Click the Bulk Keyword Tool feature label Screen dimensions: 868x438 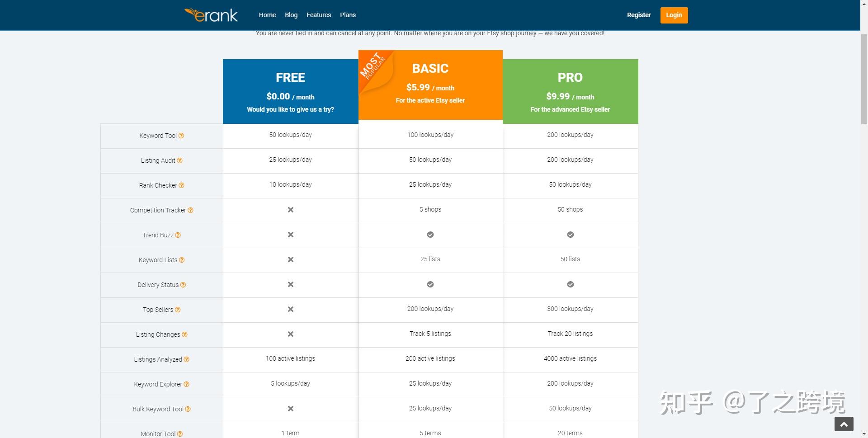(158, 409)
